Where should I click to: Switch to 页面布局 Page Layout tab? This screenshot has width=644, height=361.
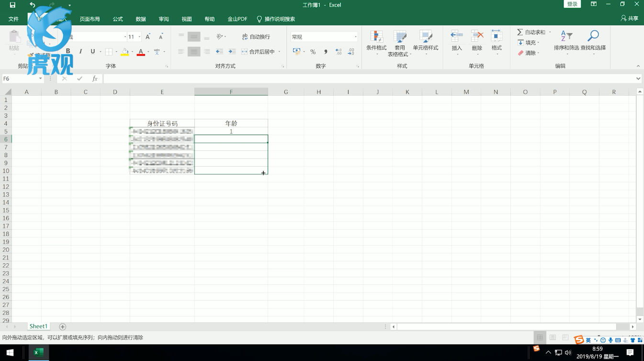click(90, 19)
